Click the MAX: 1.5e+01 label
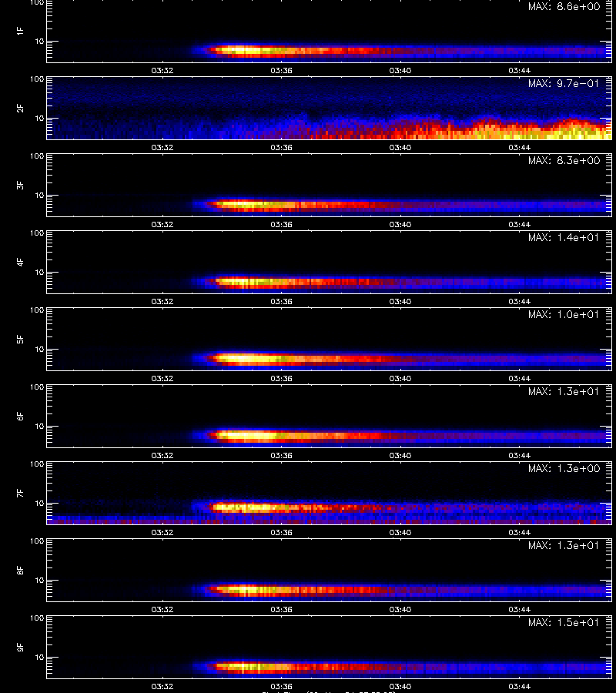 click(x=564, y=622)
